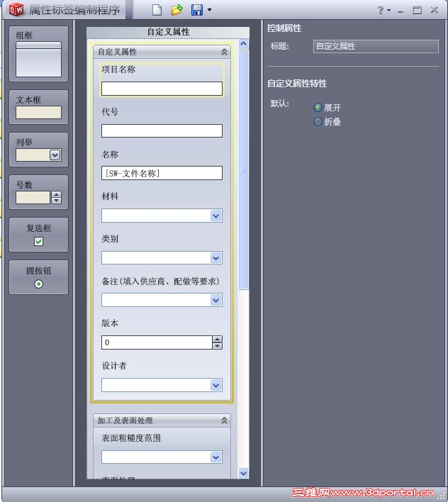The image size is (448, 502).
Task: Click the 控制属性 heading
Action: (x=284, y=28)
